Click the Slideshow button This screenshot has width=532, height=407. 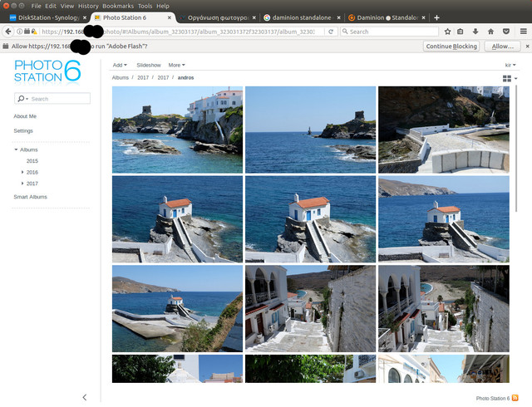click(x=148, y=65)
